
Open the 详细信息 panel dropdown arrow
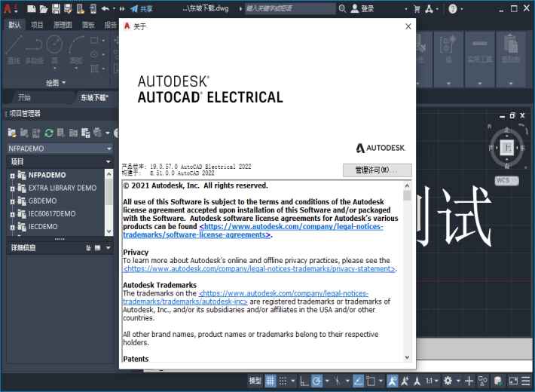tap(109, 247)
